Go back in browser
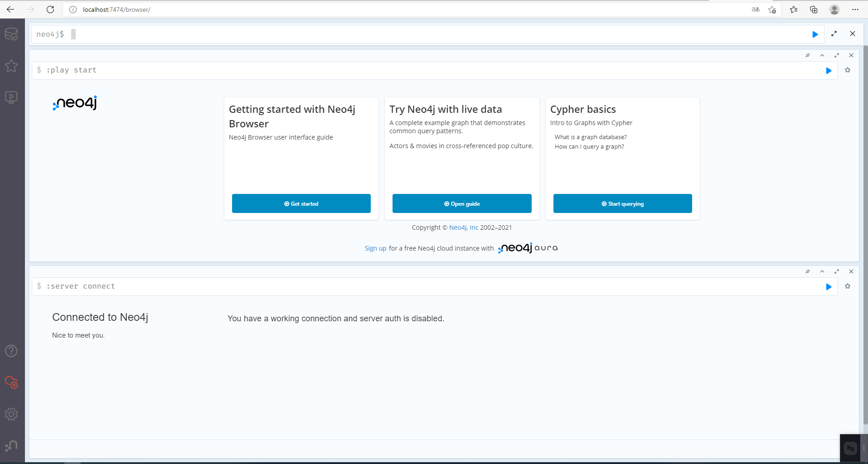Screen dimensions: 868x464 [x=10, y=10]
